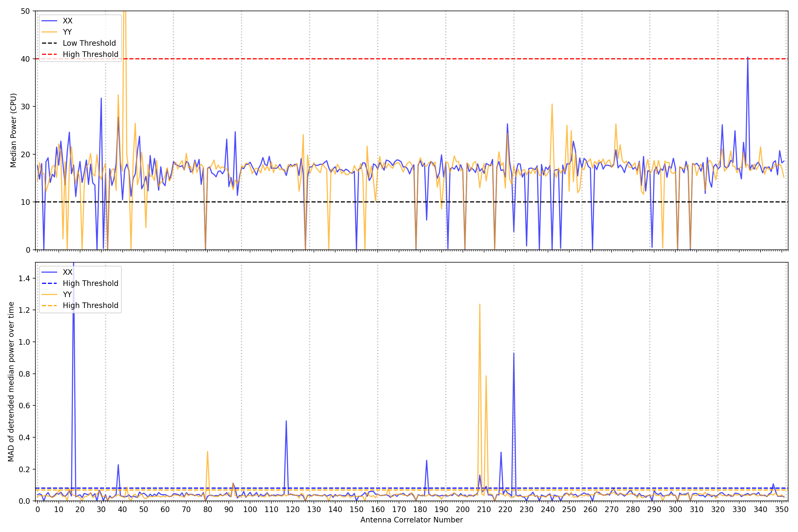Image resolution: width=798 pixels, height=532 pixels.
Task: Click the x-axis tick label 200
Action: pos(463,509)
